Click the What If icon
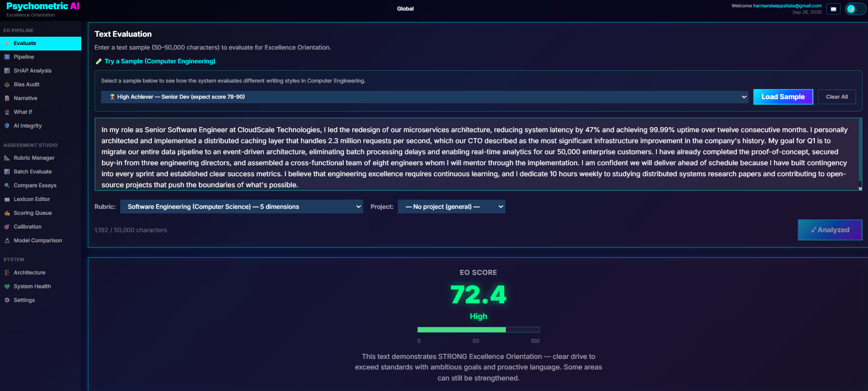This screenshot has height=391, width=868. (x=7, y=112)
